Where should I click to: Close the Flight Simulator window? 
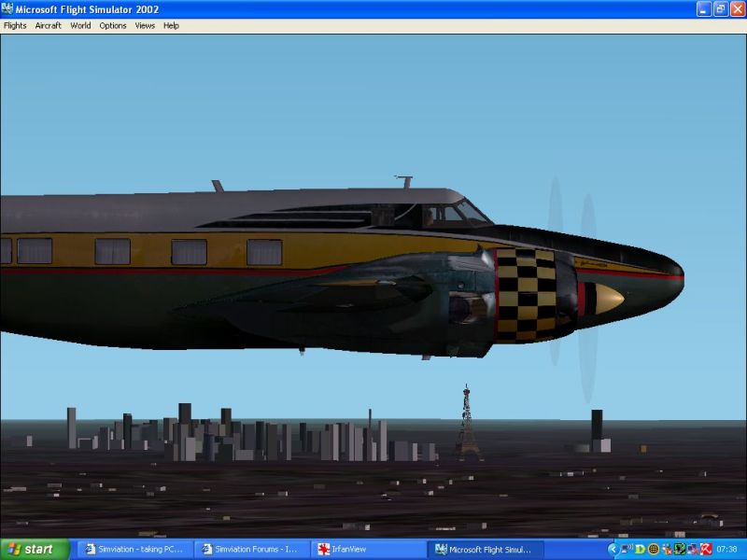pyautogui.click(x=738, y=9)
